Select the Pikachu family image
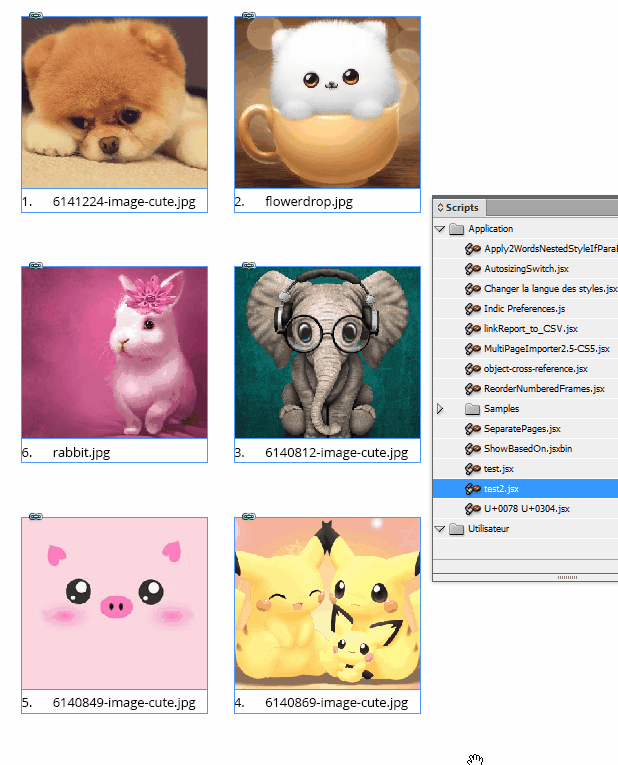This screenshot has width=618, height=765. (327, 603)
